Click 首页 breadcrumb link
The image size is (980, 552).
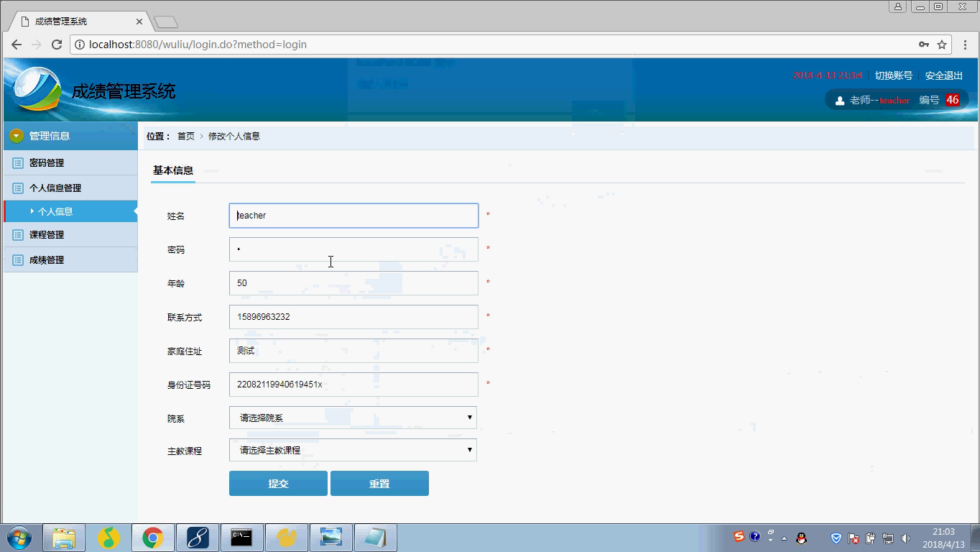[186, 136]
